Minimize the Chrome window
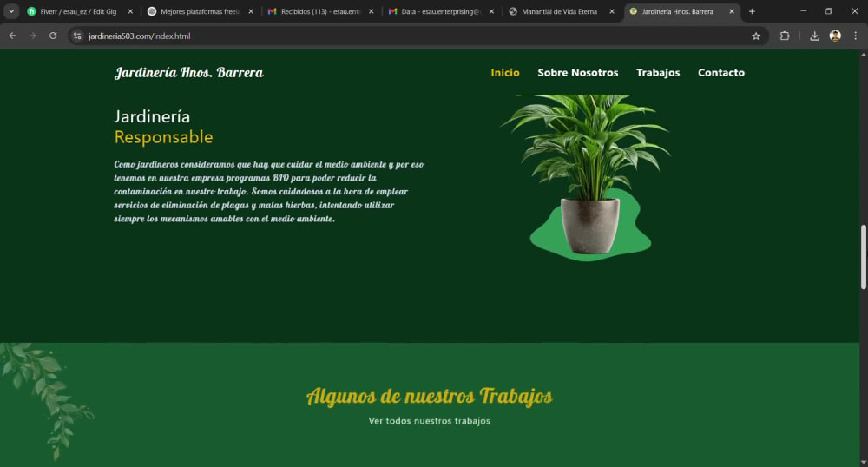This screenshot has height=467, width=868. [x=803, y=11]
